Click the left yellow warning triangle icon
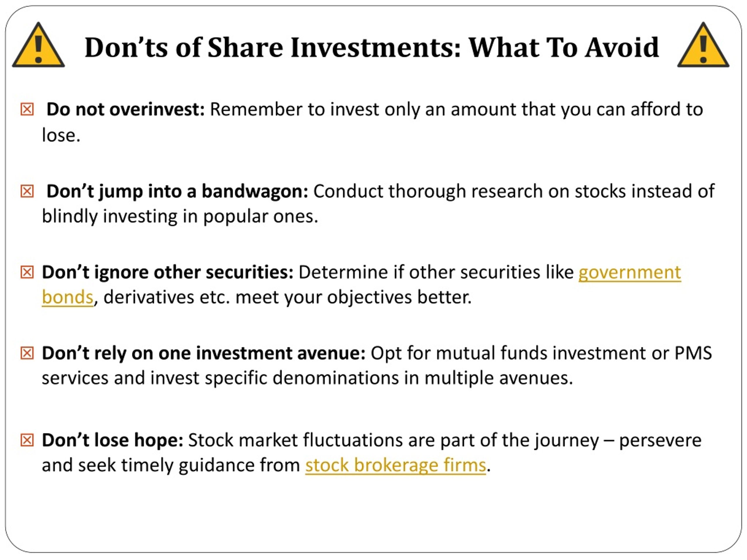Viewport: 747px width, 560px height. point(38,45)
